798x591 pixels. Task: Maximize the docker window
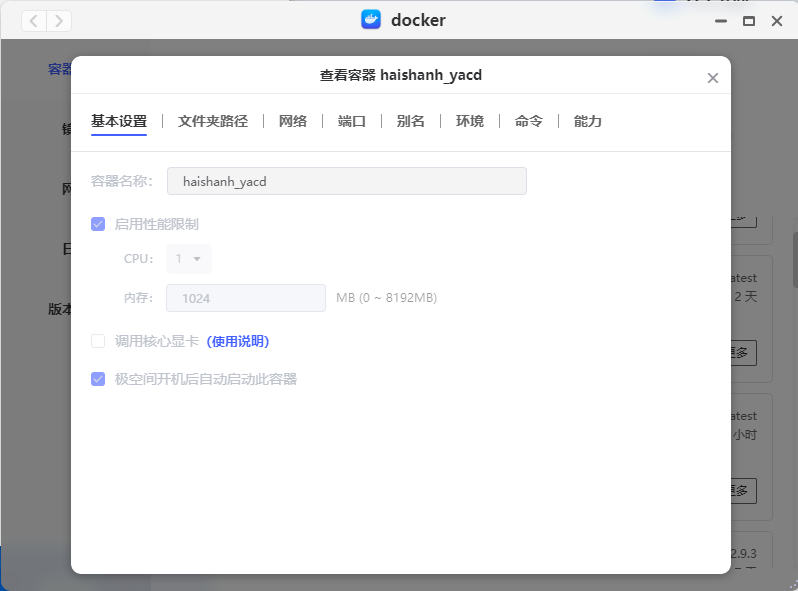pos(748,20)
